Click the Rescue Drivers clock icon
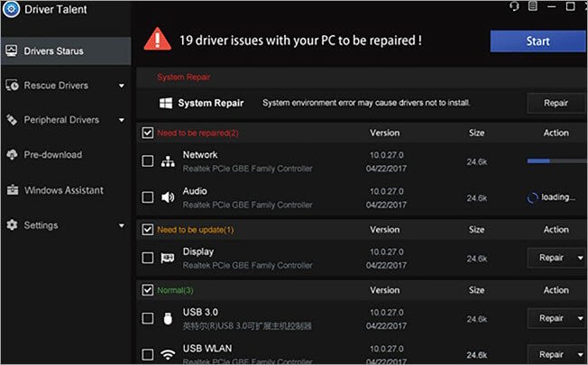This screenshot has width=588, height=365. coord(12,85)
